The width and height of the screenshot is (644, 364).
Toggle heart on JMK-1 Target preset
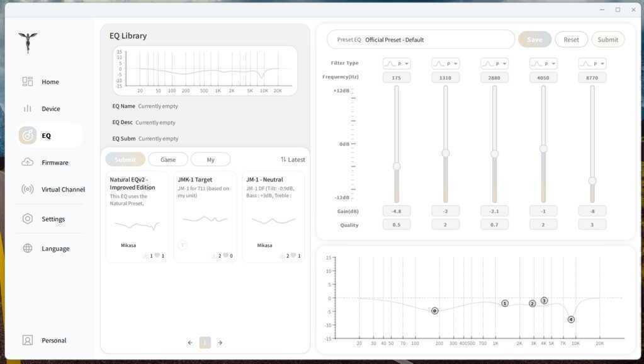(225, 256)
